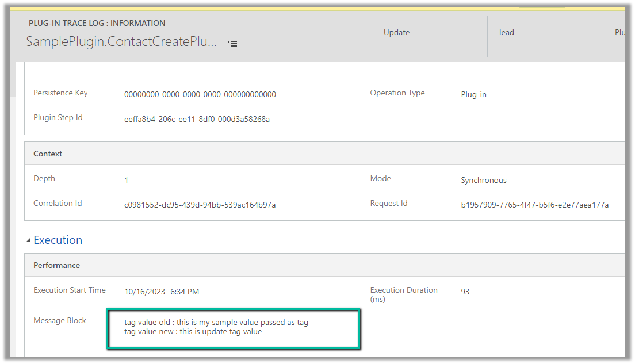
Task: Click the Update header field
Action: (396, 32)
